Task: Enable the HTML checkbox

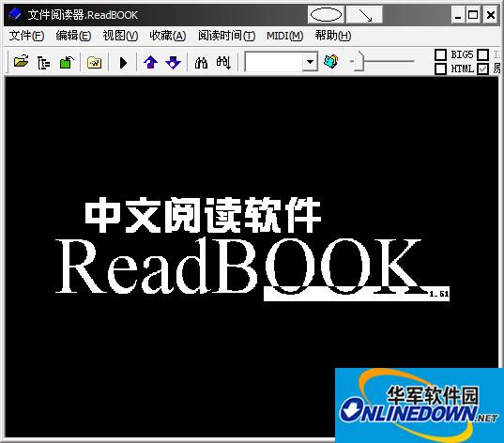Action: click(441, 69)
